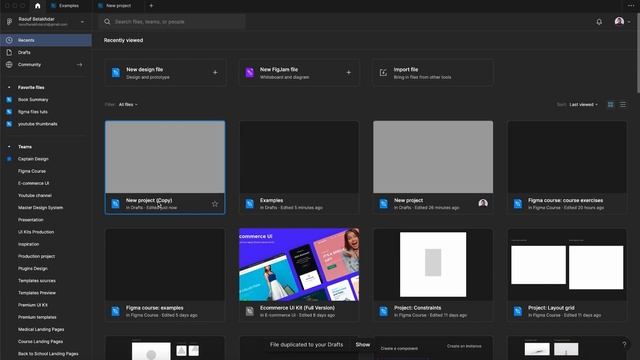This screenshot has height=360, width=640.
Task: Open the Last viewed sort dropdown
Action: coord(584,105)
